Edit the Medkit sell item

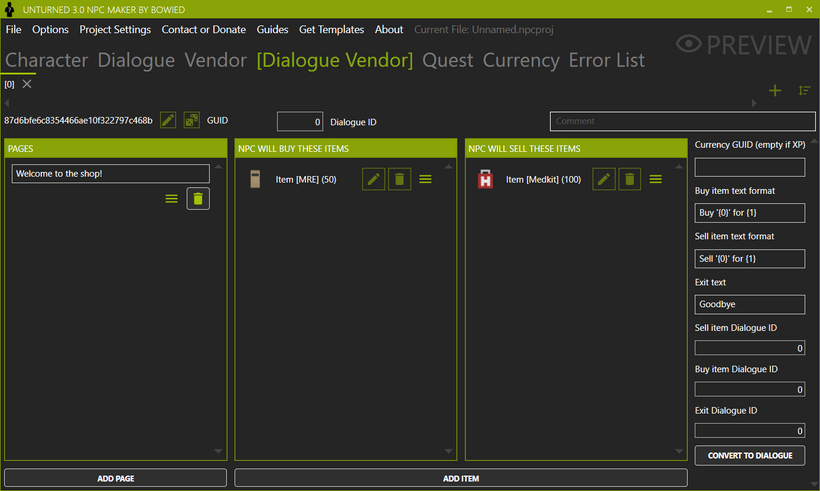(x=603, y=179)
